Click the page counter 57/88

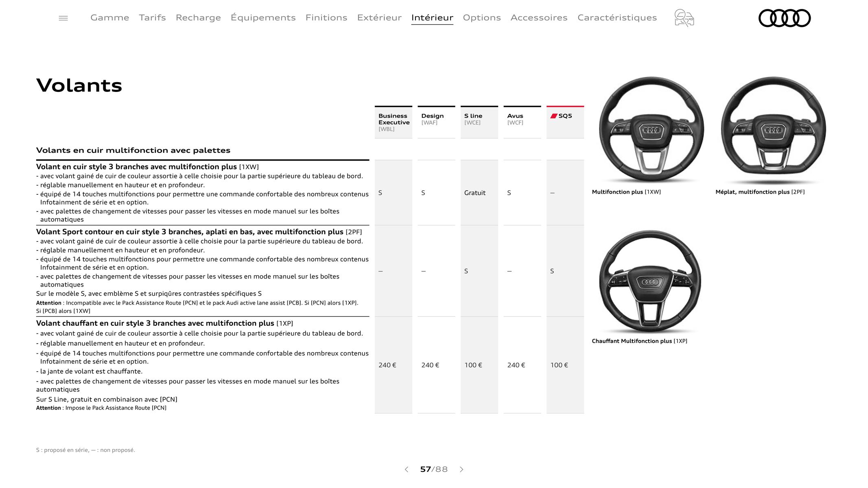(434, 469)
